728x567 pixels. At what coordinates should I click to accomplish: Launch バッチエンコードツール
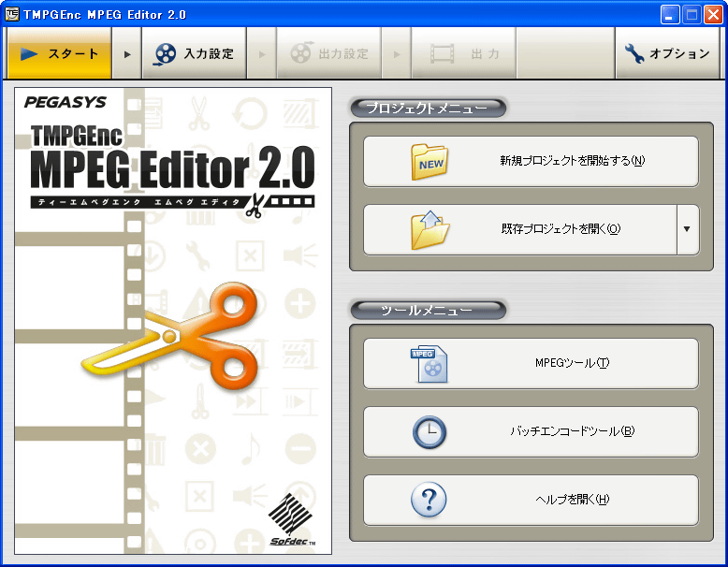[x=531, y=431]
